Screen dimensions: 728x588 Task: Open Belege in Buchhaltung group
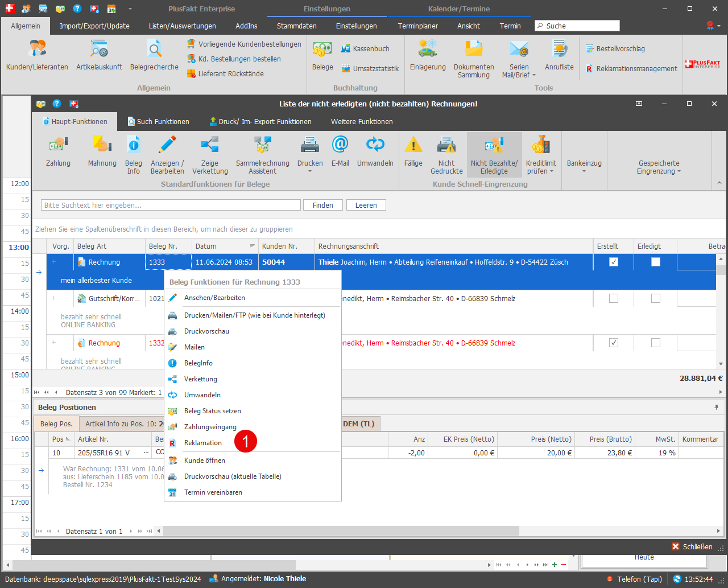tap(322, 56)
